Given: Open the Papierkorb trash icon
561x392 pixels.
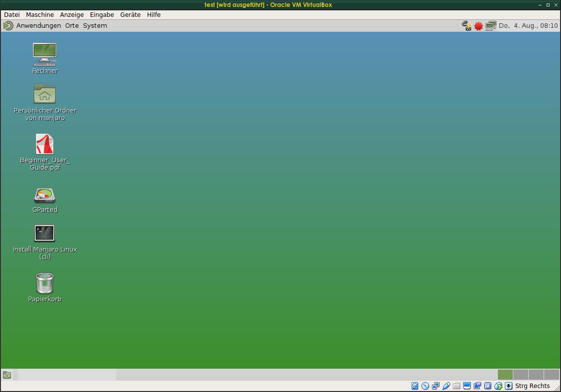Looking at the screenshot, I should [45, 283].
